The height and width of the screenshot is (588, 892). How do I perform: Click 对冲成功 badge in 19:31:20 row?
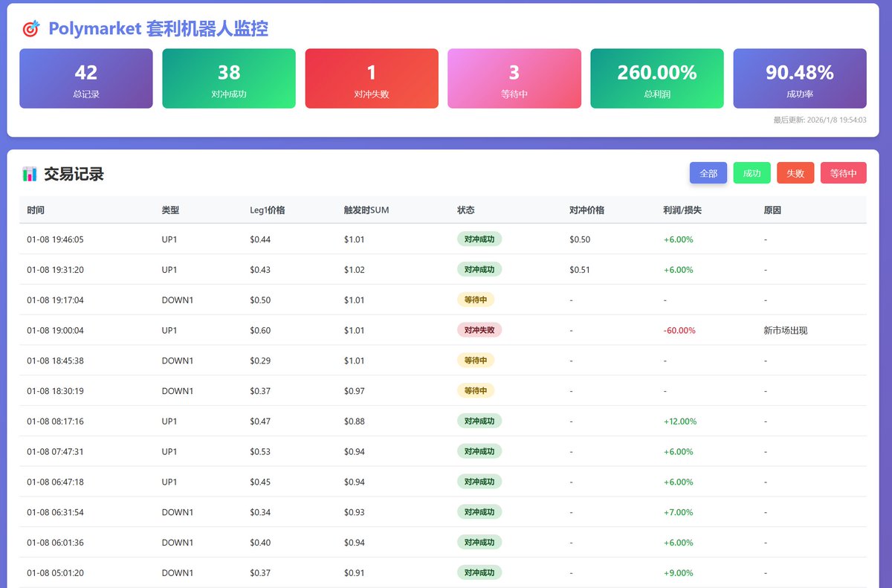(479, 269)
